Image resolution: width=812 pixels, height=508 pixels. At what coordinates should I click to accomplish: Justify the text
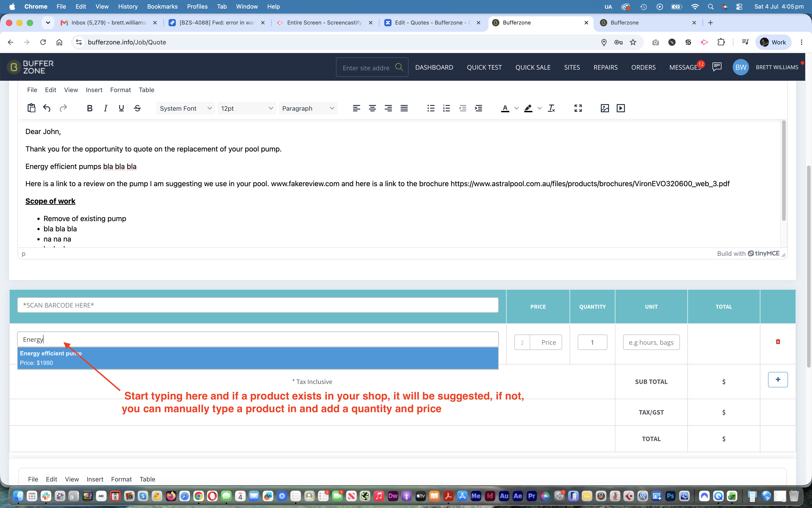pyautogui.click(x=404, y=108)
